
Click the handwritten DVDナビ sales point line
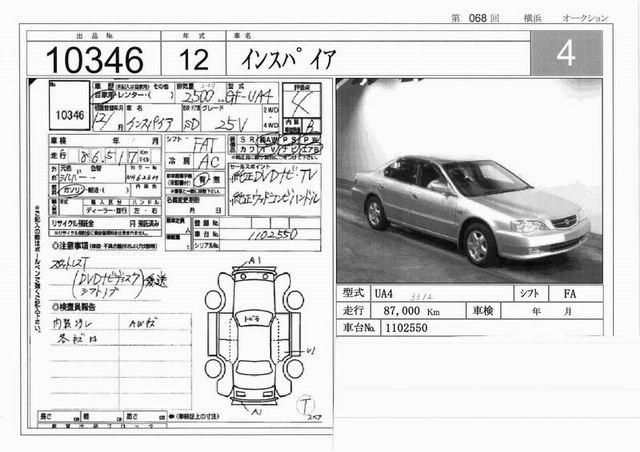click(274, 176)
